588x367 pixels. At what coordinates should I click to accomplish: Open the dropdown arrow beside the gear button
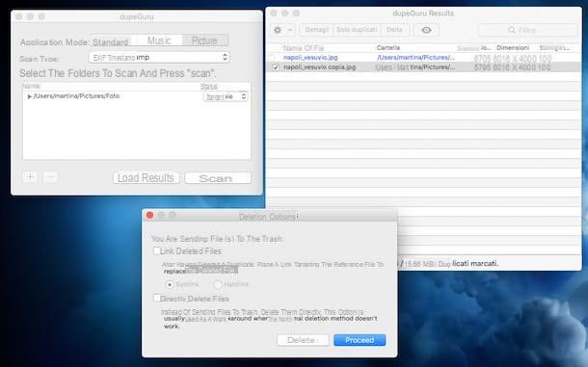pos(290,30)
